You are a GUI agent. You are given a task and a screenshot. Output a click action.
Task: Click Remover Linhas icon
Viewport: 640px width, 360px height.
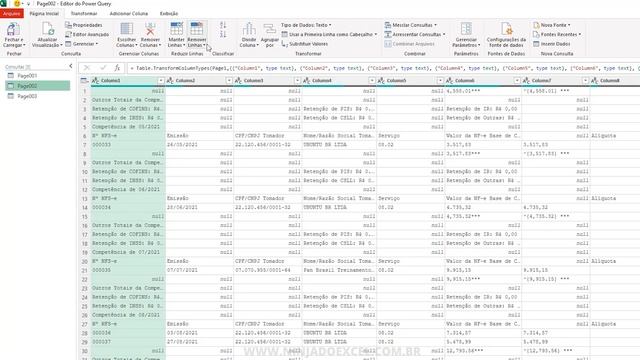[x=196, y=29]
